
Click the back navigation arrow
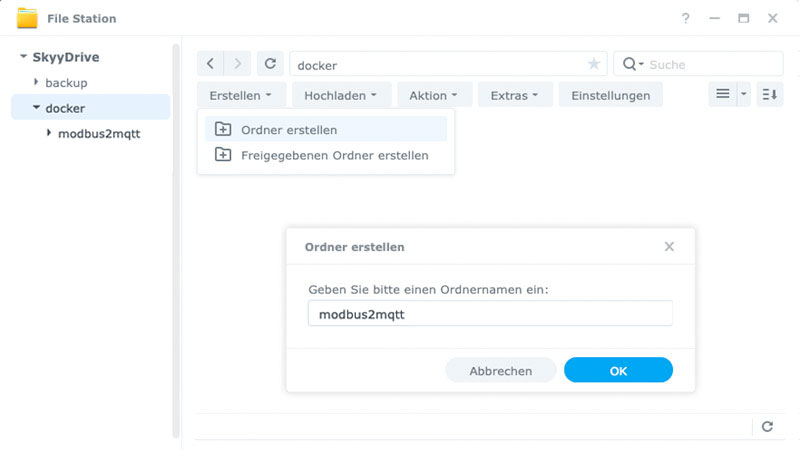pos(210,64)
